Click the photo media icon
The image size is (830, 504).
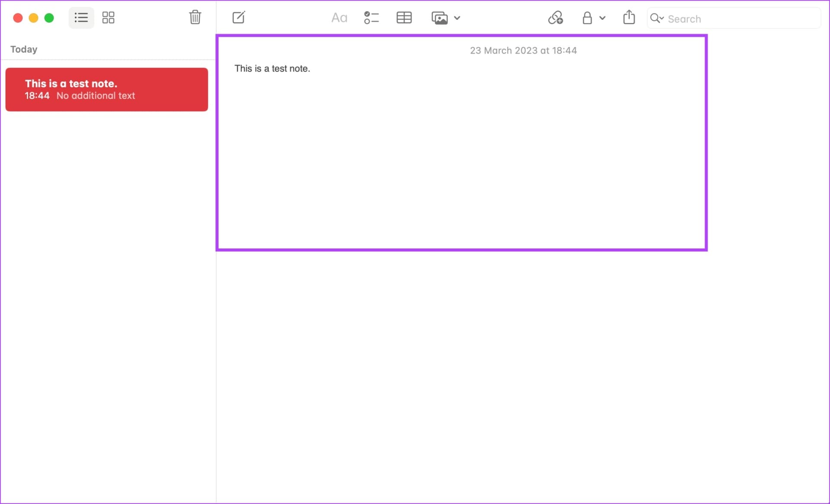click(x=440, y=18)
